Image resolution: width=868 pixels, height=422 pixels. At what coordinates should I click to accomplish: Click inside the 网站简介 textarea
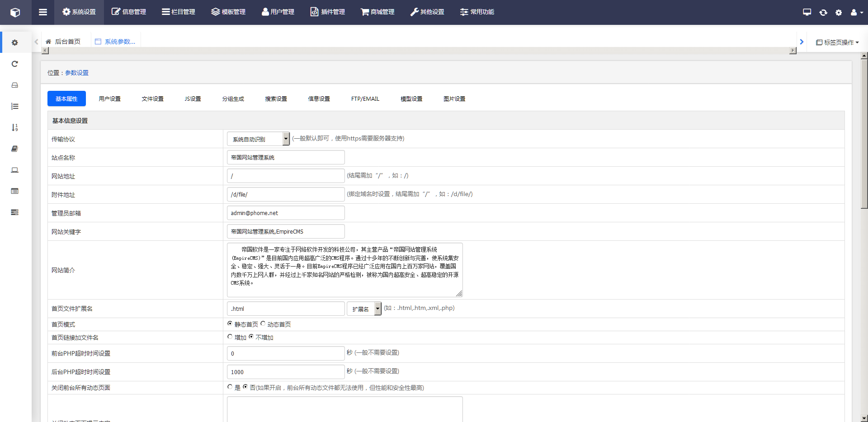pos(344,270)
